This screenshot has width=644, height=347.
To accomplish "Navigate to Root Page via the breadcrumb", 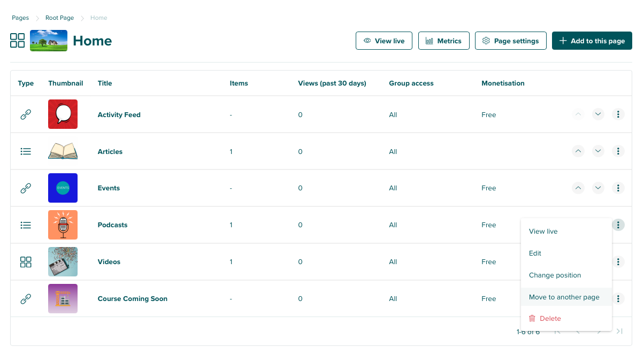I will [59, 18].
